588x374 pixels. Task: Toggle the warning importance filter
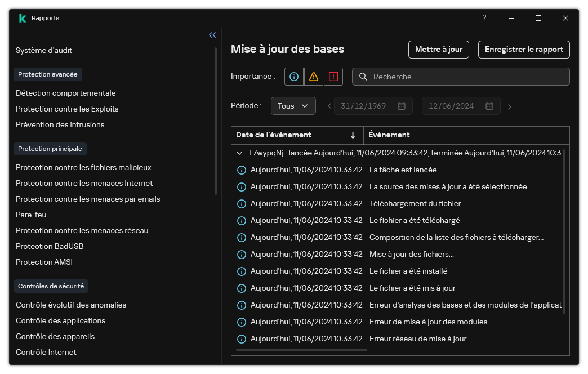314,77
